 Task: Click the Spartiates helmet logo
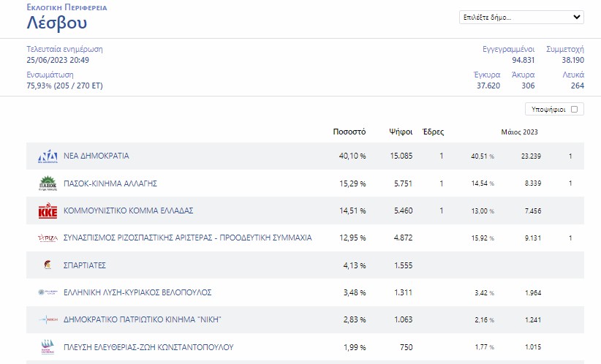(47, 265)
